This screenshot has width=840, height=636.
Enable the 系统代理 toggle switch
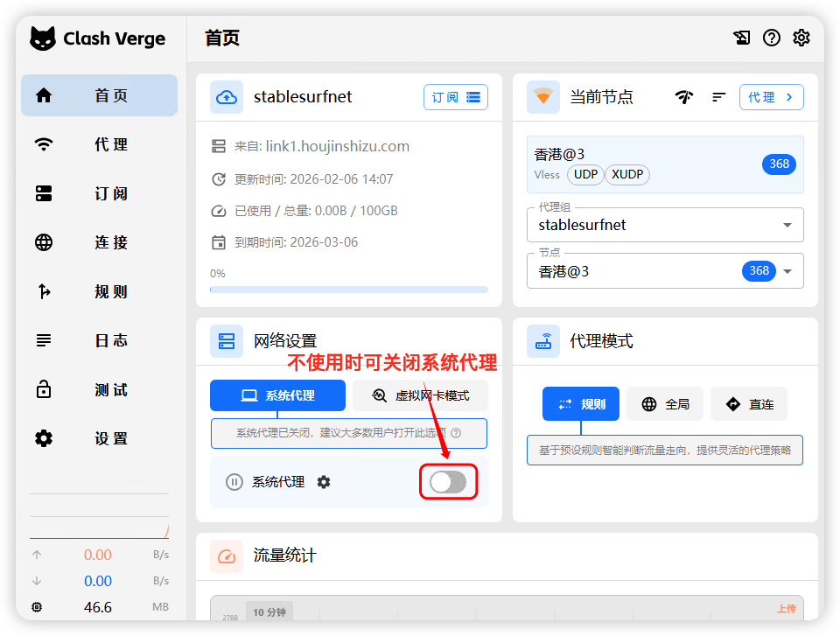click(x=448, y=482)
